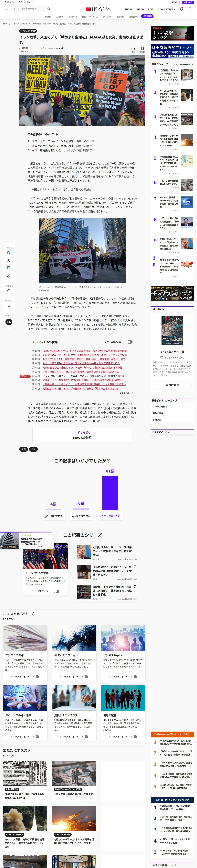Screen dimensions: 197x868
Task: Open the グローバル navigation tab
Action: [107, 16]
